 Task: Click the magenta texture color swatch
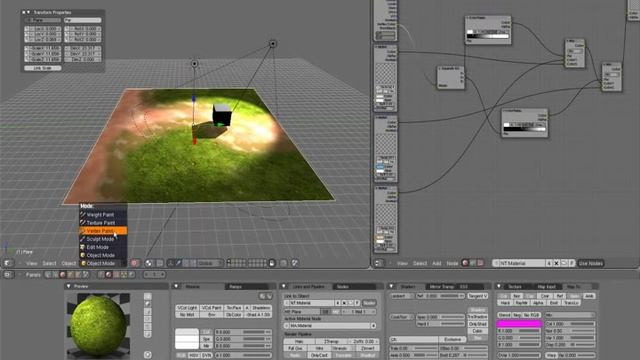(x=519, y=324)
